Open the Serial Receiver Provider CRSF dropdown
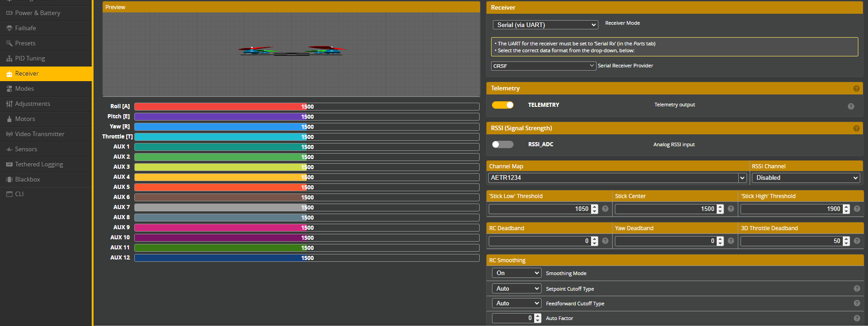Viewport: 868px width, 326px height. 543,66
